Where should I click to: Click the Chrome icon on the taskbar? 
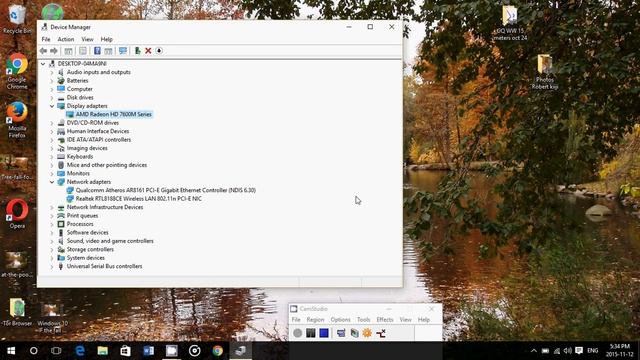218,351
